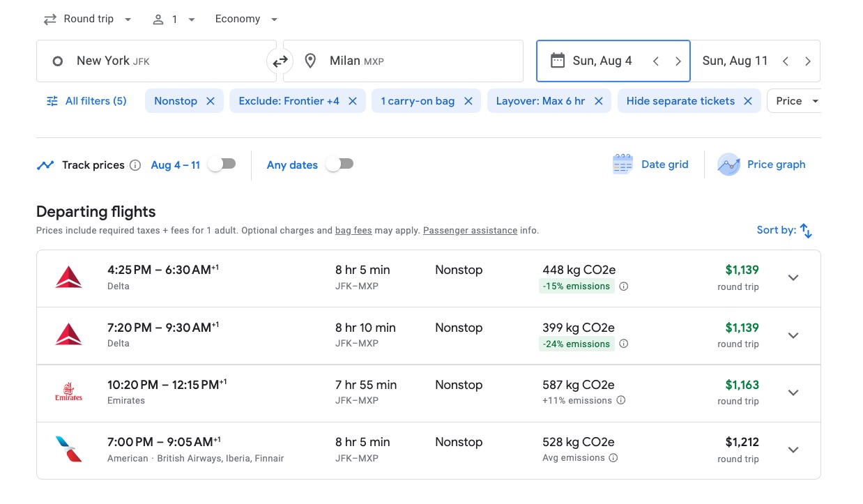863x504 pixels.
Task: Open the Economy class dropdown
Action: pyautogui.click(x=246, y=20)
